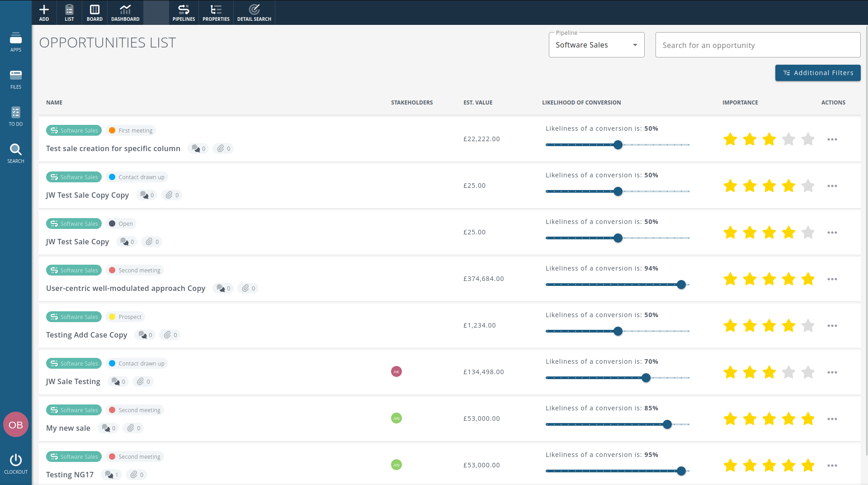Image resolution: width=868 pixels, height=485 pixels.
Task: Open the Properties section
Action: coord(216,12)
